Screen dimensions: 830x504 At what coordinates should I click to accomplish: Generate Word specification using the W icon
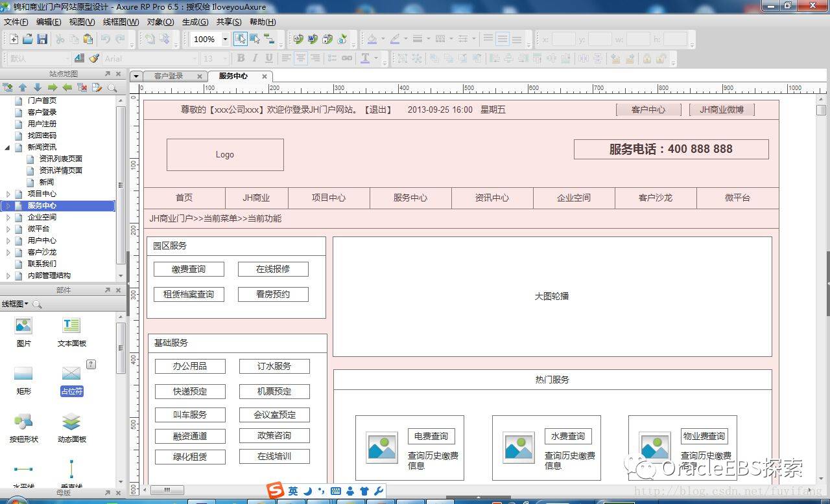pyautogui.click(x=313, y=39)
